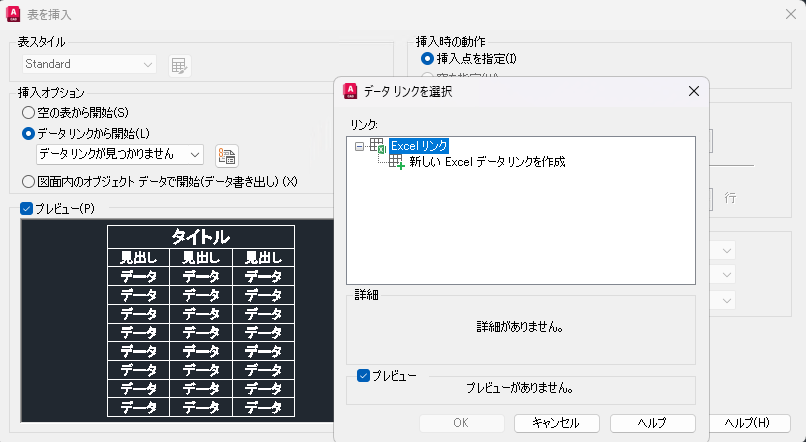Uncheck プレビュー checkbox in data link dialog
Screen dimensions: 806x442
click(x=364, y=375)
